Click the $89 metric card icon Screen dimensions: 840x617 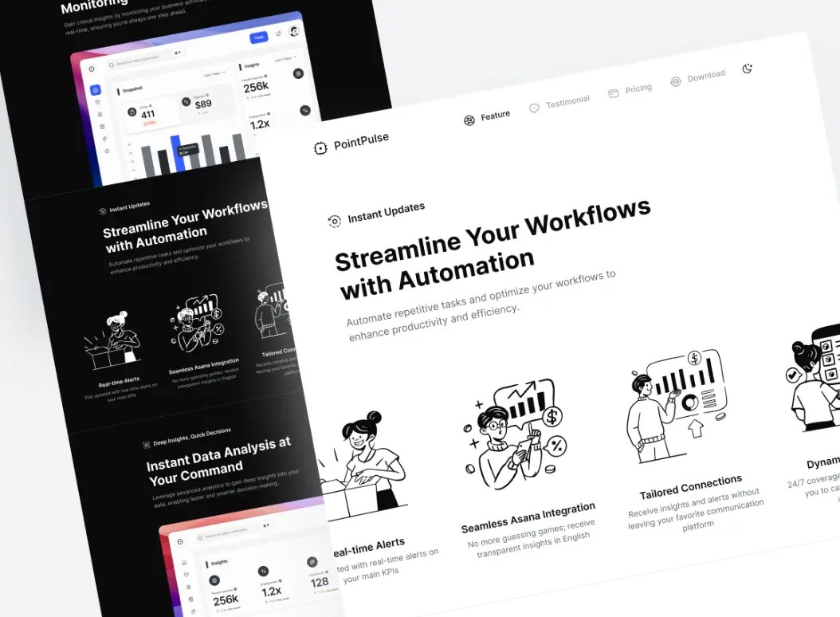186,101
